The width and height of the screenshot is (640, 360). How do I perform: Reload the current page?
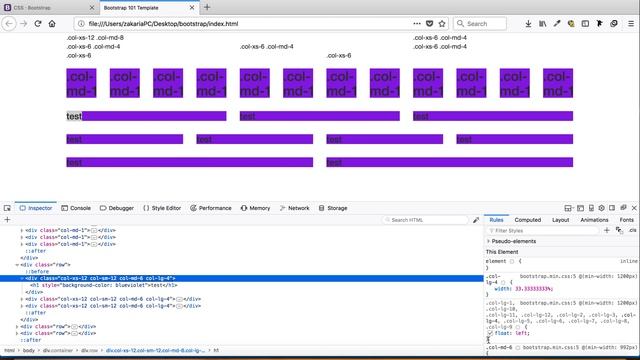click(38, 24)
